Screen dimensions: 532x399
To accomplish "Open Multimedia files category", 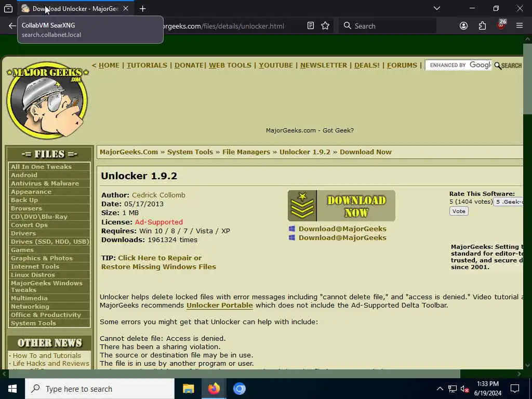I will [x=29, y=298].
